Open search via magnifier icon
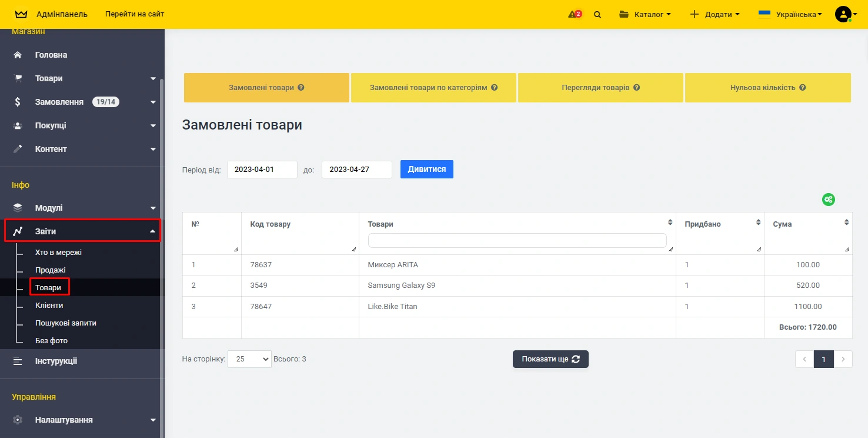868x438 pixels. coord(597,15)
